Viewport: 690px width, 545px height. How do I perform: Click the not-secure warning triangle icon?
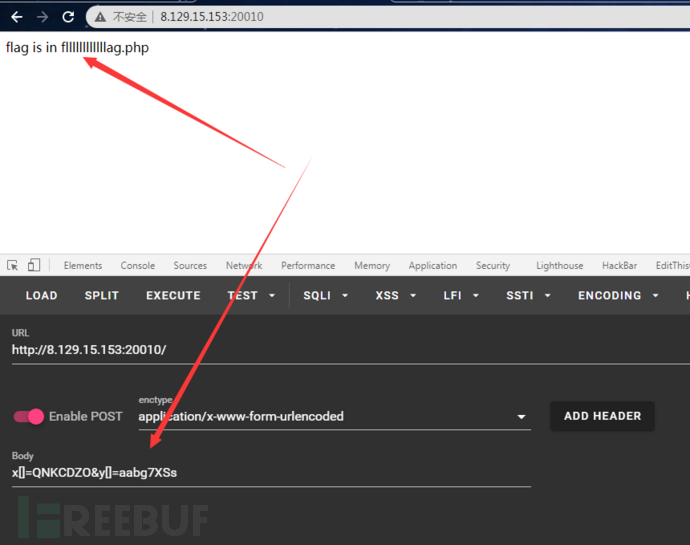tap(100, 17)
